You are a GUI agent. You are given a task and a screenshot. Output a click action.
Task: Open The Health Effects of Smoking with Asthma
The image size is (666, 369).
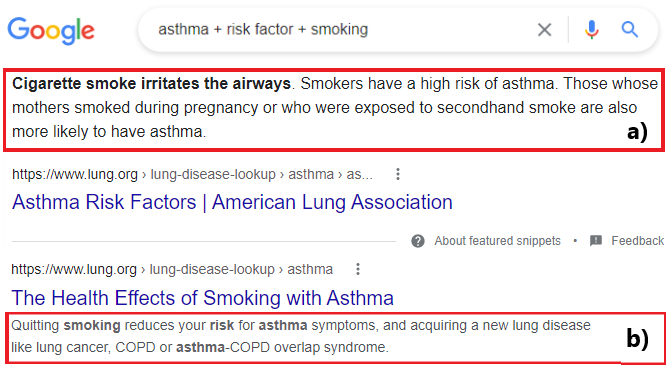(x=203, y=298)
